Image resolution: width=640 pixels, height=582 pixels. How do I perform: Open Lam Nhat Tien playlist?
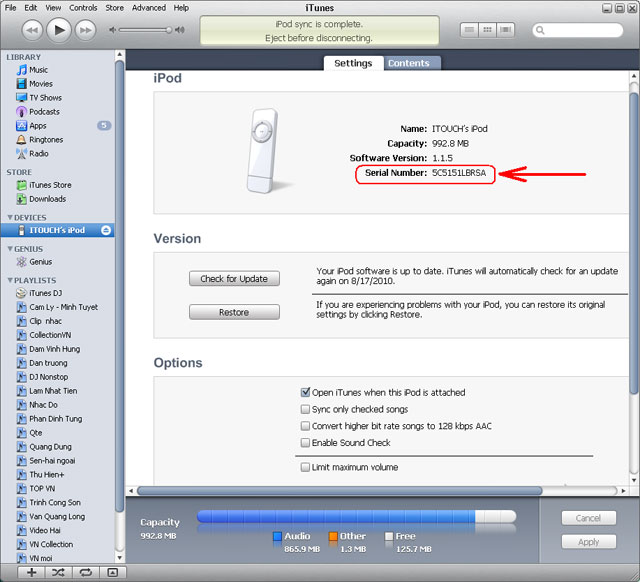(x=53, y=391)
